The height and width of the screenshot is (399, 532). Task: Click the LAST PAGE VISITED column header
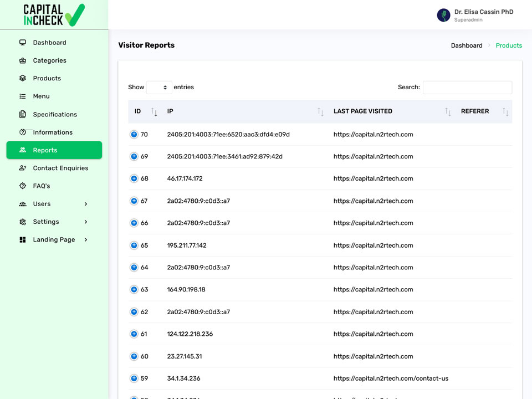point(362,111)
